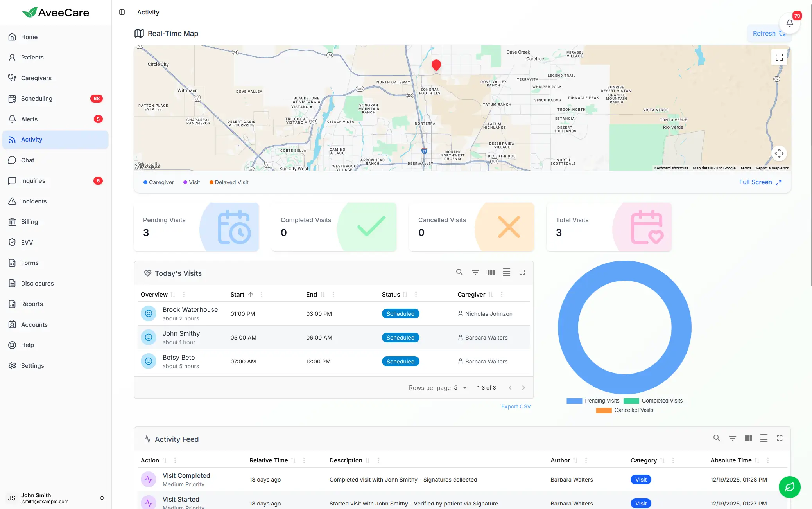Open the Pan view control on the map
Screen dimensions: 812x509
[x=779, y=153]
